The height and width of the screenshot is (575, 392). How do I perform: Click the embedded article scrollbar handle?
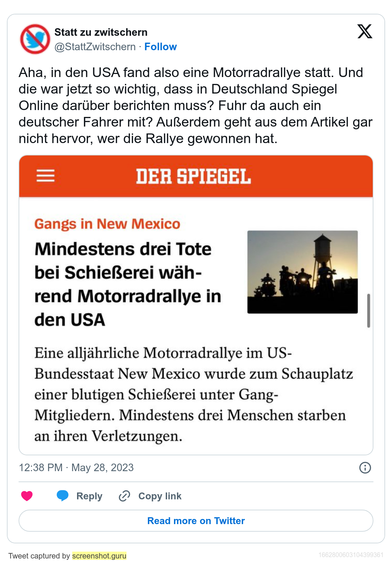(x=369, y=310)
